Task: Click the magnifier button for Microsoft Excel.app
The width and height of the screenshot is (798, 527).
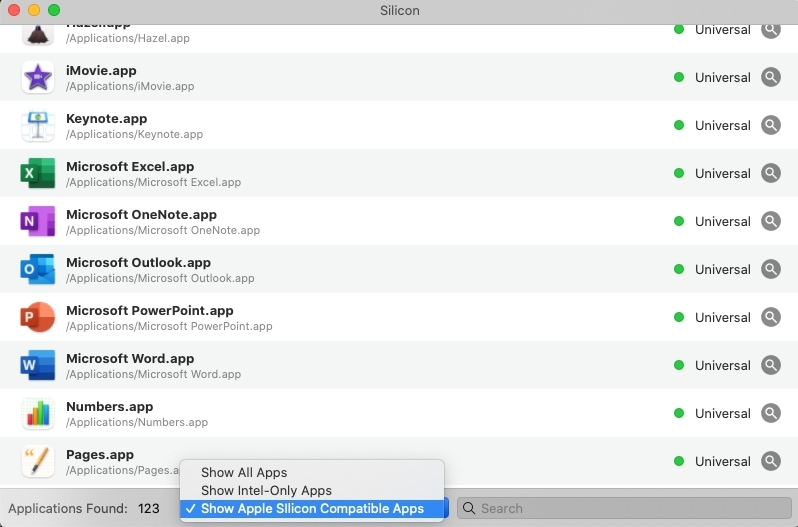Action: tap(770, 173)
